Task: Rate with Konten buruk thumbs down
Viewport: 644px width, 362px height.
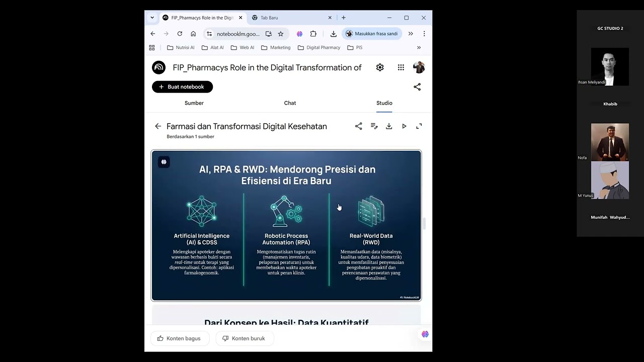Action: coord(245,338)
